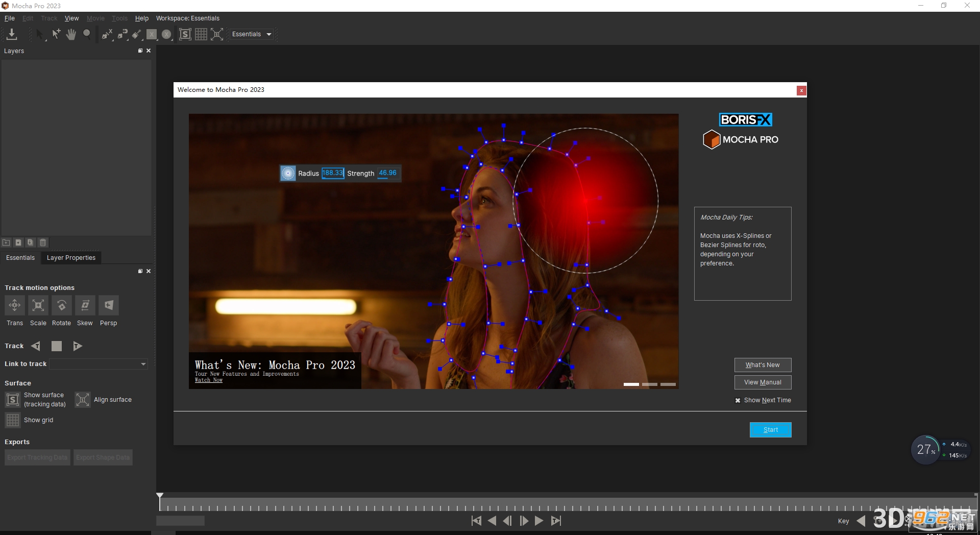This screenshot has height=535, width=980.
Task: Select the paint brush tool
Action: [137, 34]
